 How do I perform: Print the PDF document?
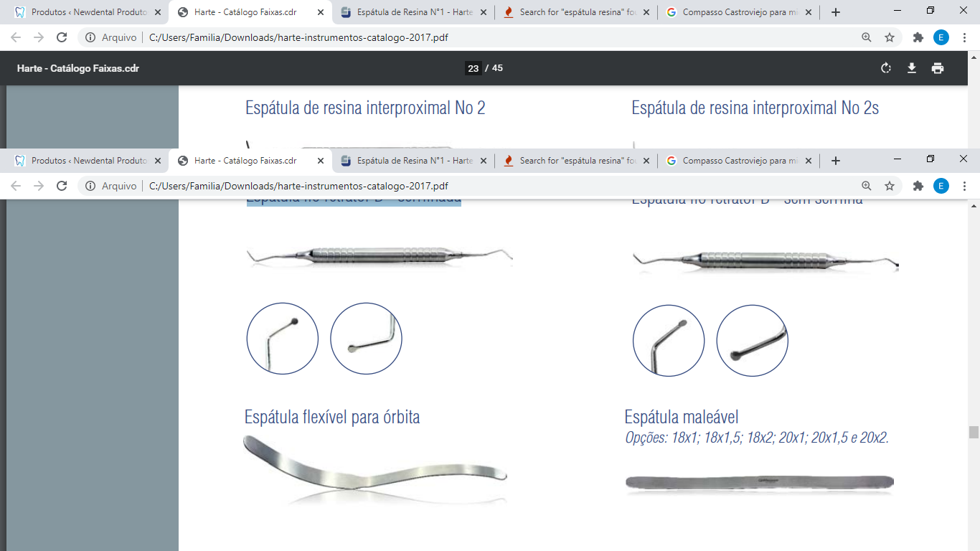tap(938, 68)
